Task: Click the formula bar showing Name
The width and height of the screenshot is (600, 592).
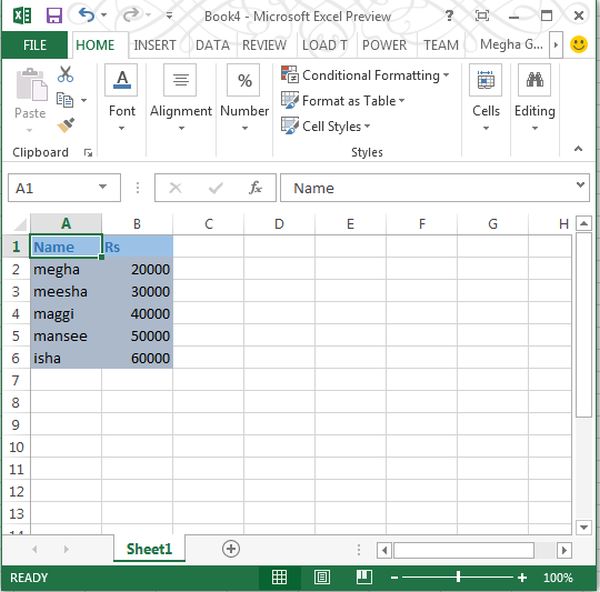Action: 427,188
